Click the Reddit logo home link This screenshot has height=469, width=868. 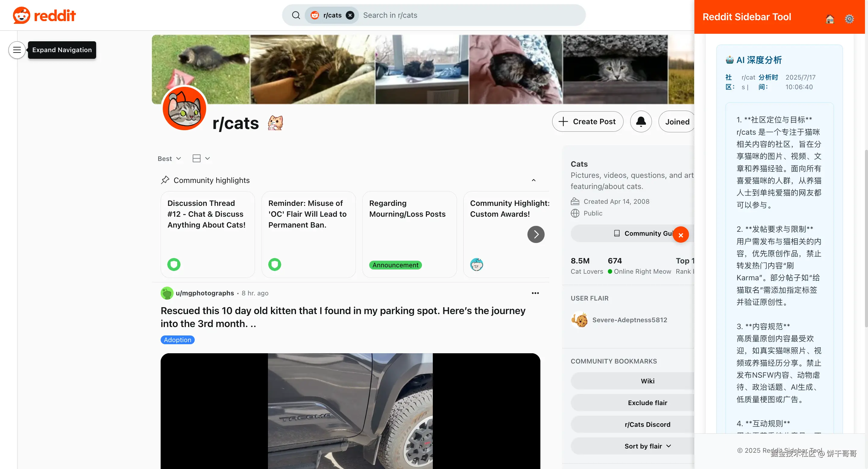(x=44, y=15)
